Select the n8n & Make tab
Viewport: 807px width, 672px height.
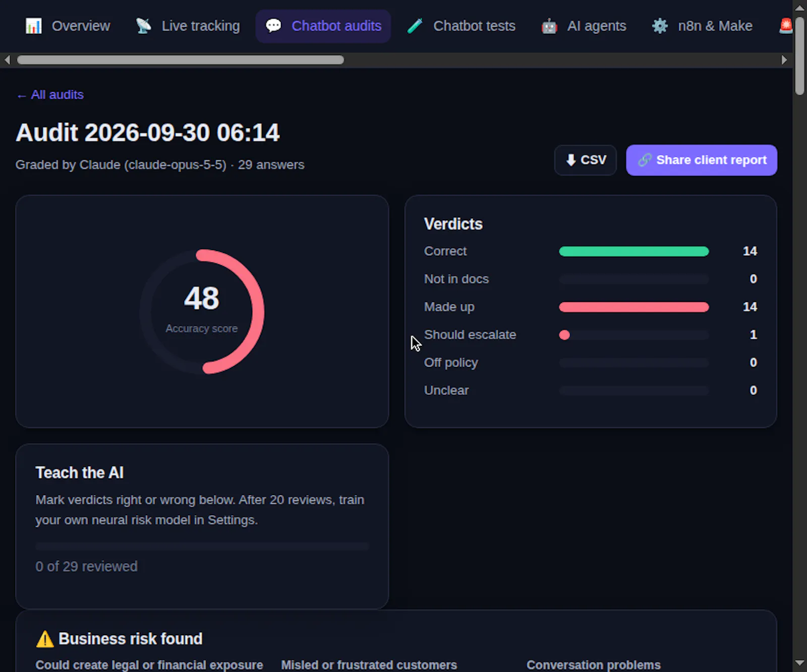coord(702,26)
